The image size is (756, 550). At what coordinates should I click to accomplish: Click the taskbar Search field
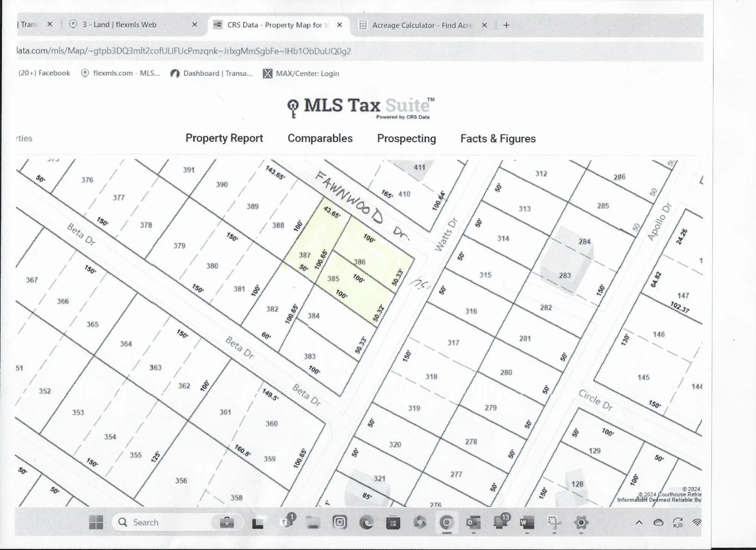pos(176,522)
